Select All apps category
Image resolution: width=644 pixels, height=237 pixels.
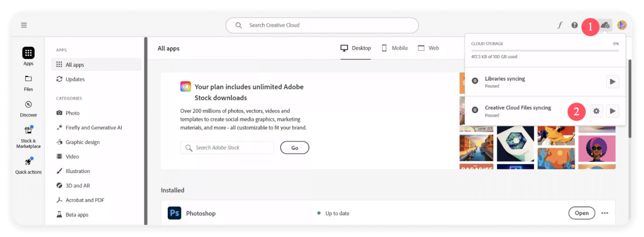click(97, 65)
